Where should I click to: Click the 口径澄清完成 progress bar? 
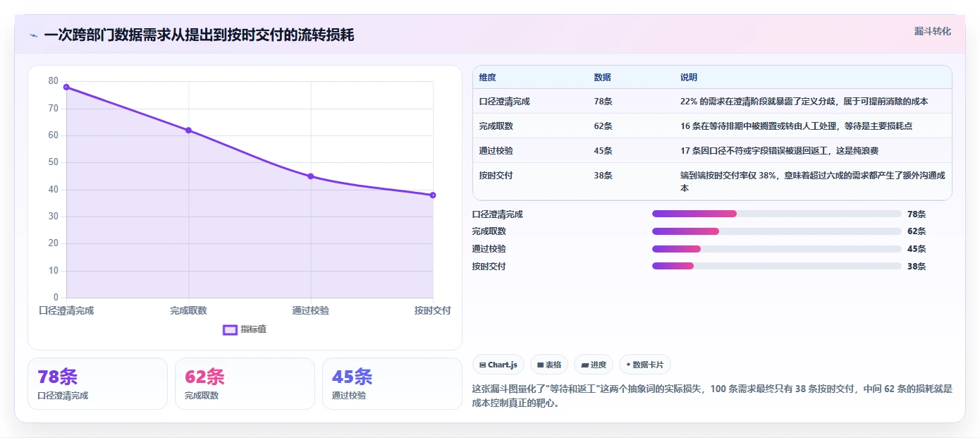[x=777, y=214]
